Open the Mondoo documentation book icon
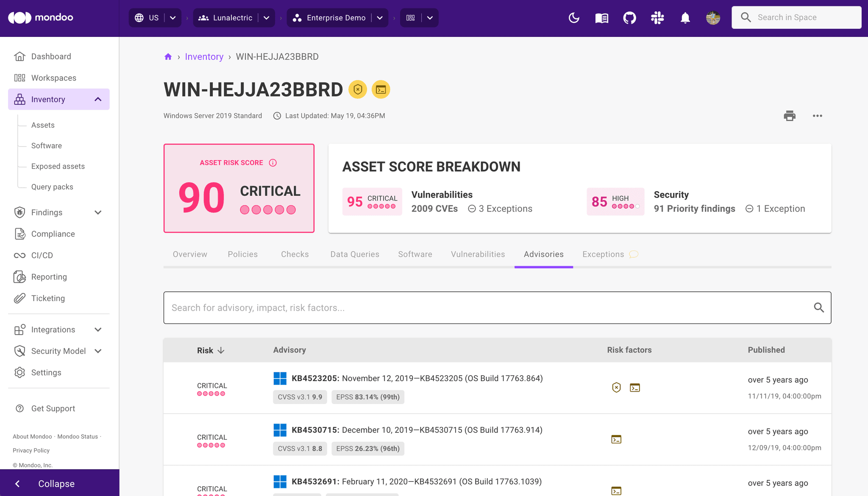Viewport: 868px width, 496px height. point(601,18)
